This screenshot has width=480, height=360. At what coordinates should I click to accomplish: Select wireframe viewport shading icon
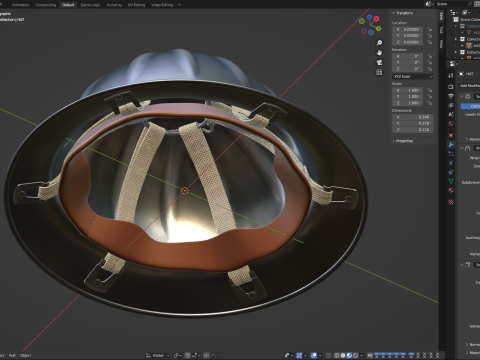337,355
